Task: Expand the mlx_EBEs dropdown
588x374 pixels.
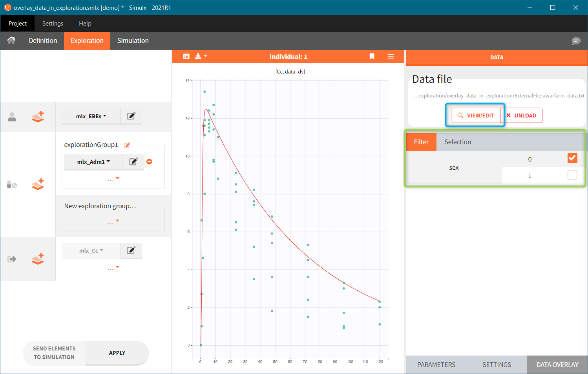Action: pos(91,116)
